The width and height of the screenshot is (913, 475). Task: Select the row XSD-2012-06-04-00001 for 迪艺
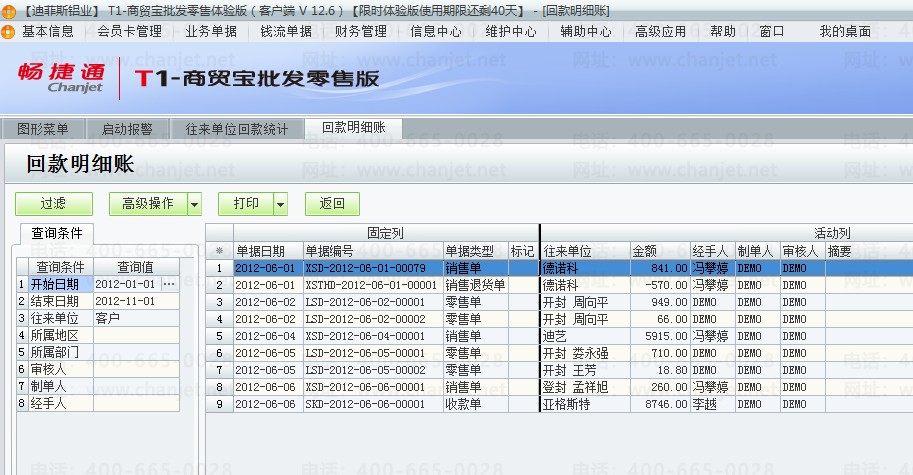(559, 336)
